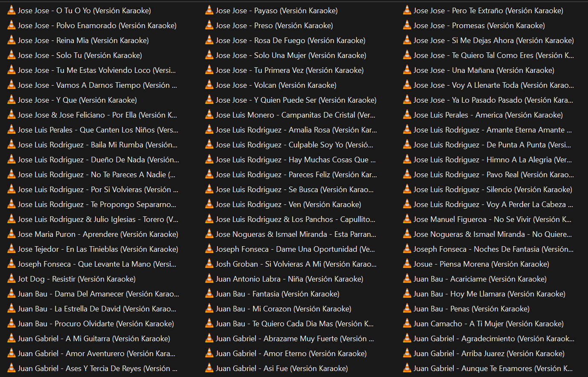Select Juan Antonio Labra - Niña file
The height and width of the screenshot is (377, 588).
tap(289, 279)
